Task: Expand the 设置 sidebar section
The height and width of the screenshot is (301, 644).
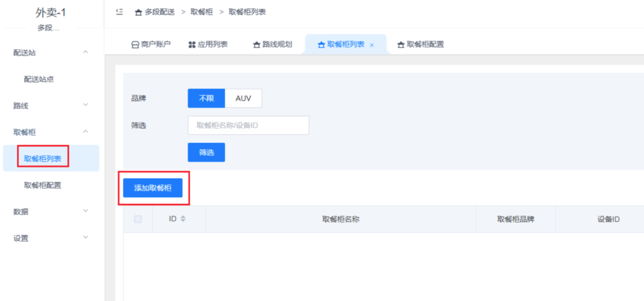Action: click(86, 237)
